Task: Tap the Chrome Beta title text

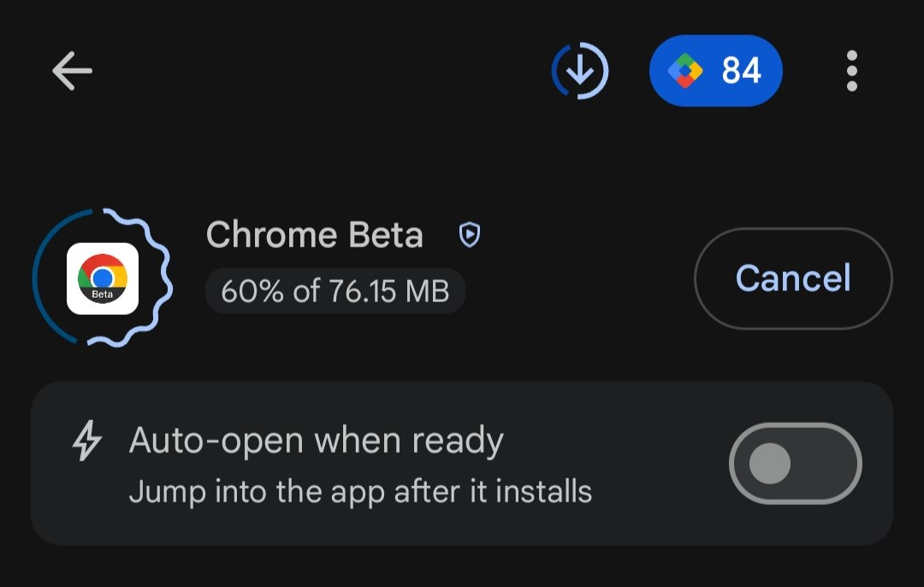Action: click(315, 235)
